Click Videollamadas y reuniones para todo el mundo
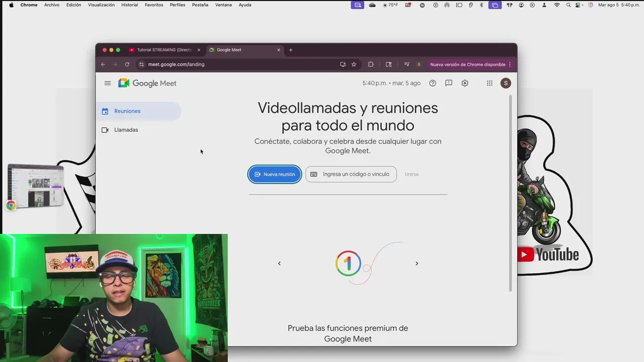Screen dimensions: 644x362 click(348, 117)
